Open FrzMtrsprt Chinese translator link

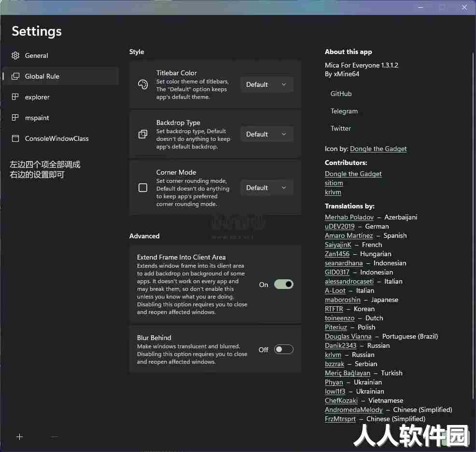coord(340,419)
